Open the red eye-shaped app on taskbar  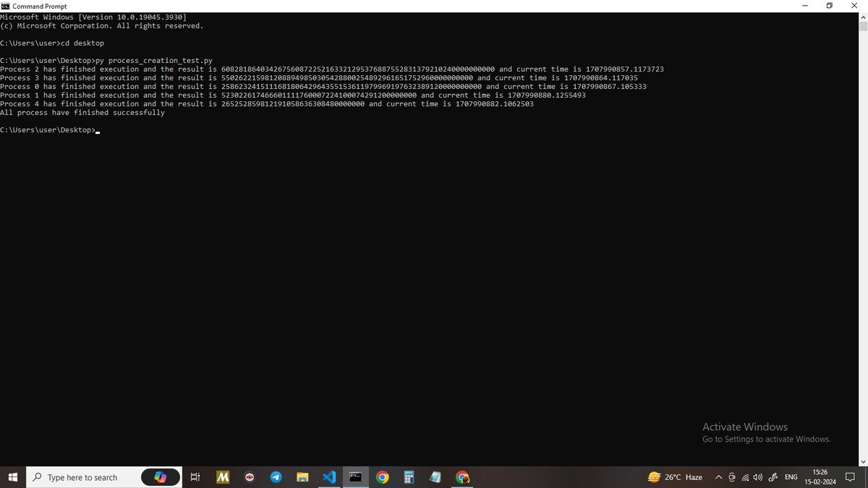pos(250,477)
